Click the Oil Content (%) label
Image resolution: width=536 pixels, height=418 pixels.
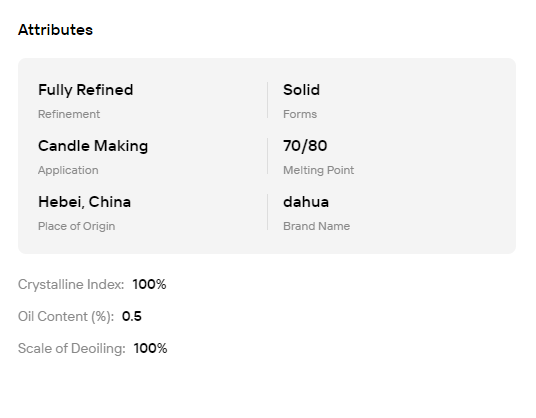(x=66, y=316)
